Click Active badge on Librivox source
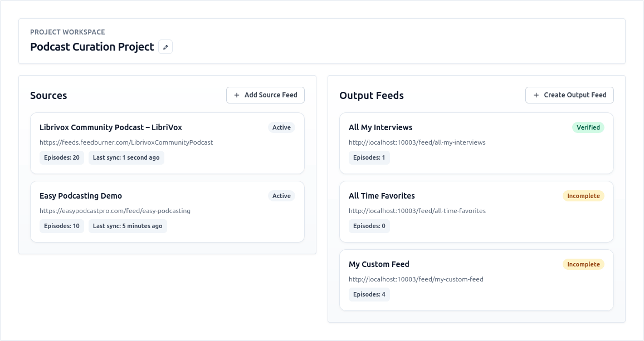This screenshot has height=341, width=644. [x=281, y=127]
